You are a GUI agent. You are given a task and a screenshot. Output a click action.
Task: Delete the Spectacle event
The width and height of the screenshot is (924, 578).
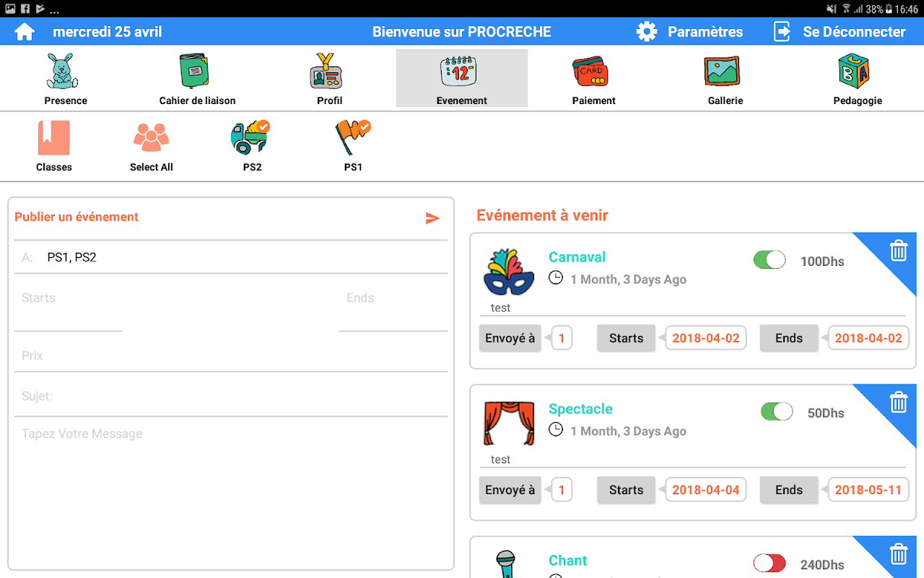(898, 402)
